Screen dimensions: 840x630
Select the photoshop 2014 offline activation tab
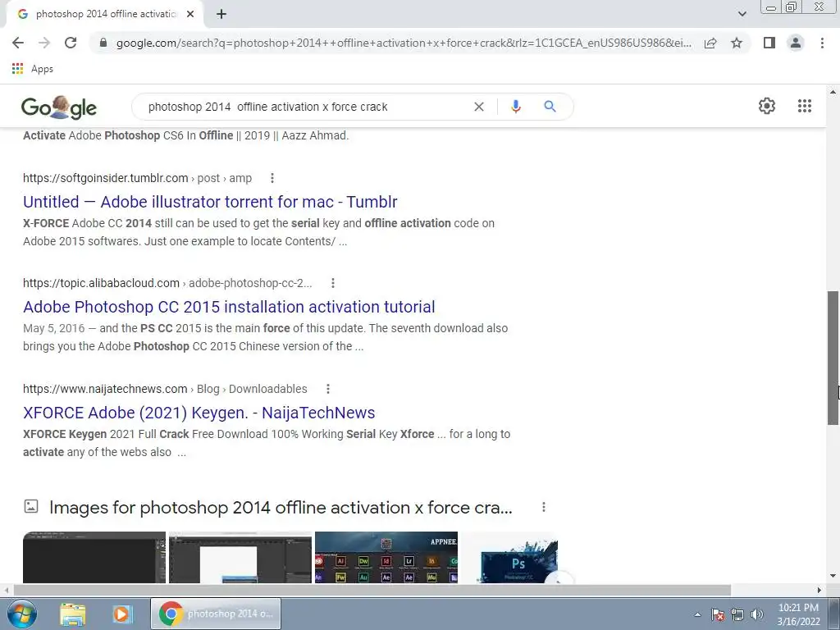click(x=104, y=14)
